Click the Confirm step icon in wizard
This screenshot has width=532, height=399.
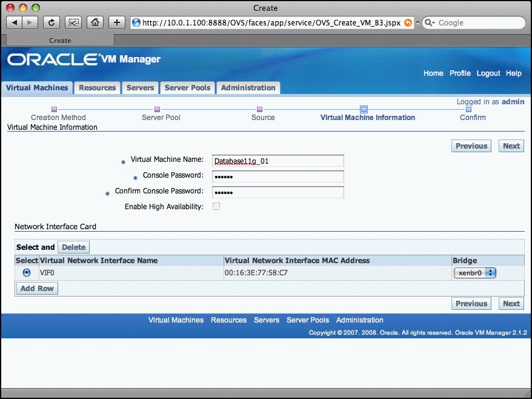pos(468,110)
